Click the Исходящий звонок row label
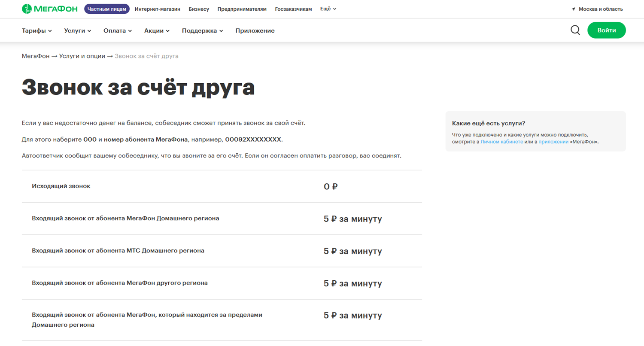The width and height of the screenshot is (644, 346). tap(61, 186)
